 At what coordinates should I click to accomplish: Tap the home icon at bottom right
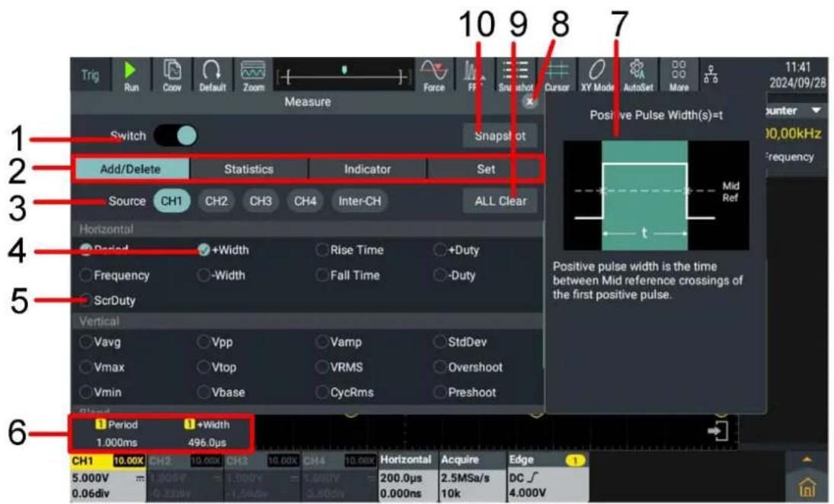807,486
